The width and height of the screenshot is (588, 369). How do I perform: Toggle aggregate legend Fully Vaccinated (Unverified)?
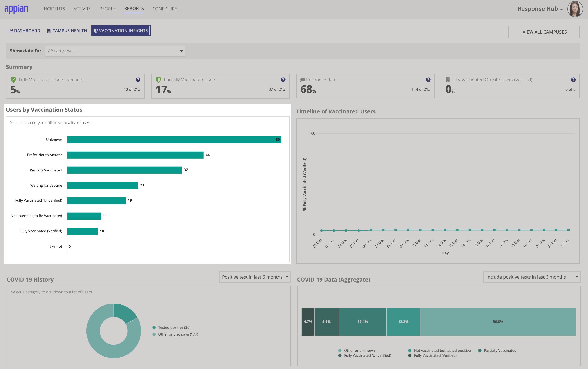365,355
